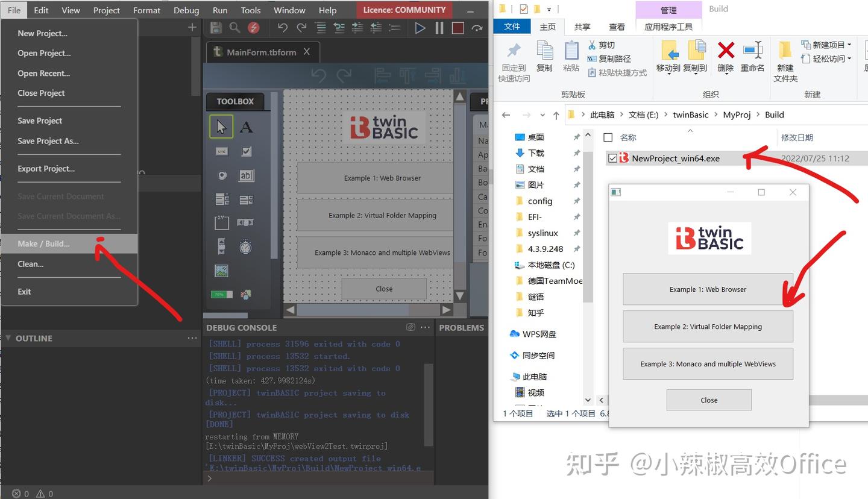The height and width of the screenshot is (499, 868).
Task: Click the Licence: COMMUNITY button
Action: coord(403,10)
